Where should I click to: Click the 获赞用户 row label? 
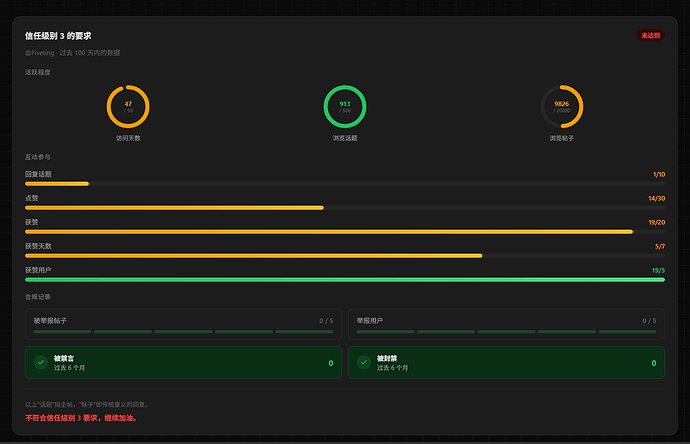coord(38,270)
